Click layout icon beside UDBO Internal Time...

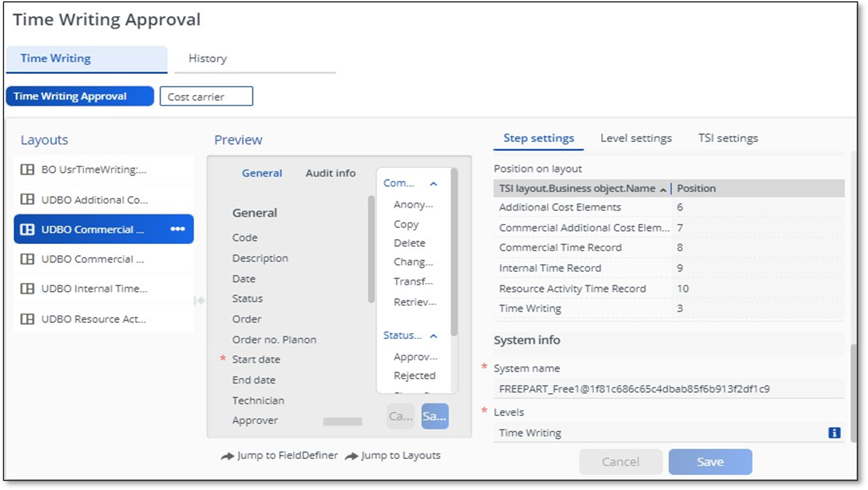click(x=27, y=288)
